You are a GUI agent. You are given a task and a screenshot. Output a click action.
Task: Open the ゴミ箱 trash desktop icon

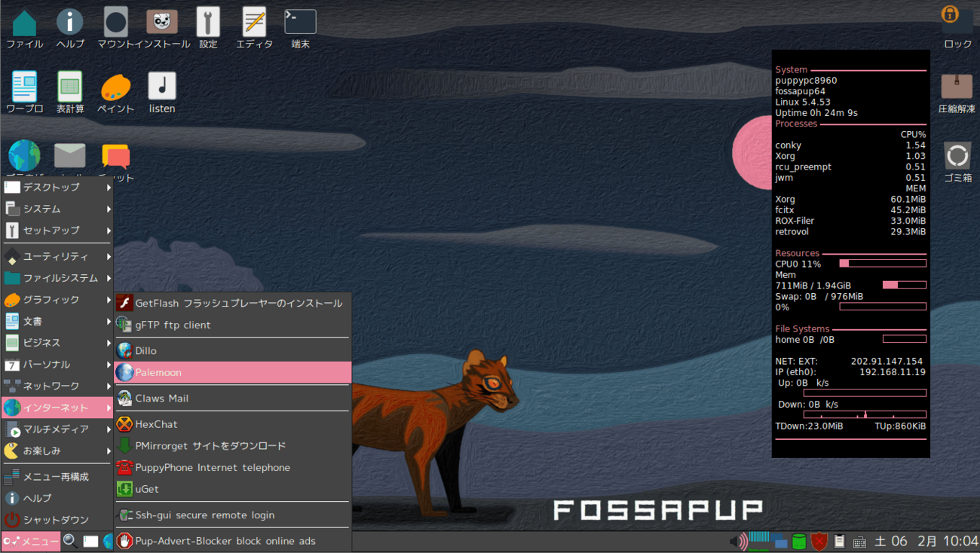point(957,156)
